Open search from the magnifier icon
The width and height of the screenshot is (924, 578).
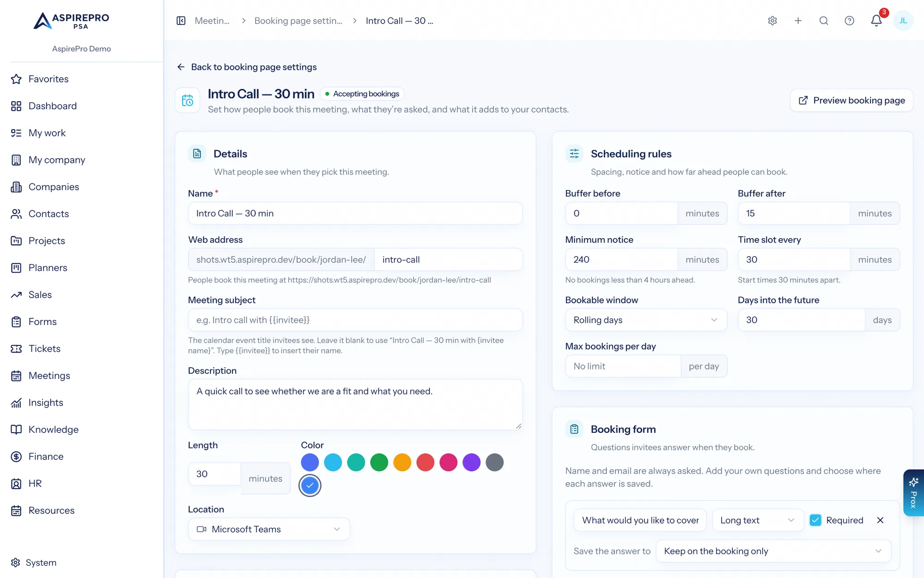(824, 21)
